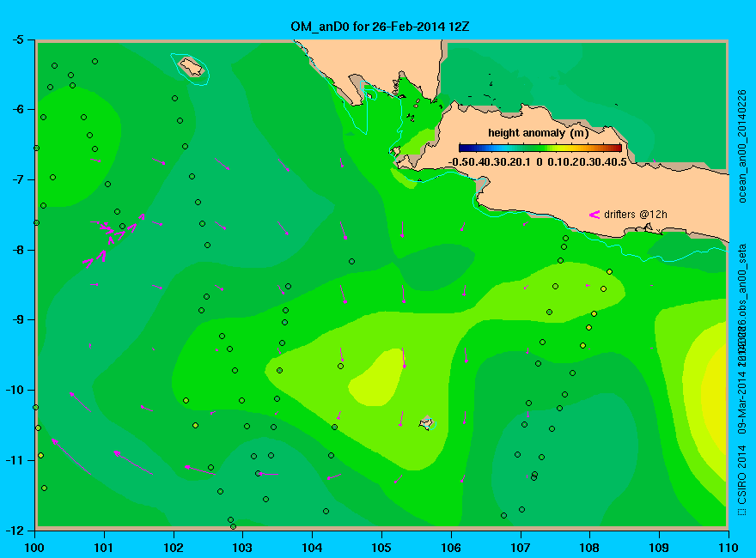Click the tiny tan island inside the light-green anomaly
This screenshot has width=756, height=558.
427,423
